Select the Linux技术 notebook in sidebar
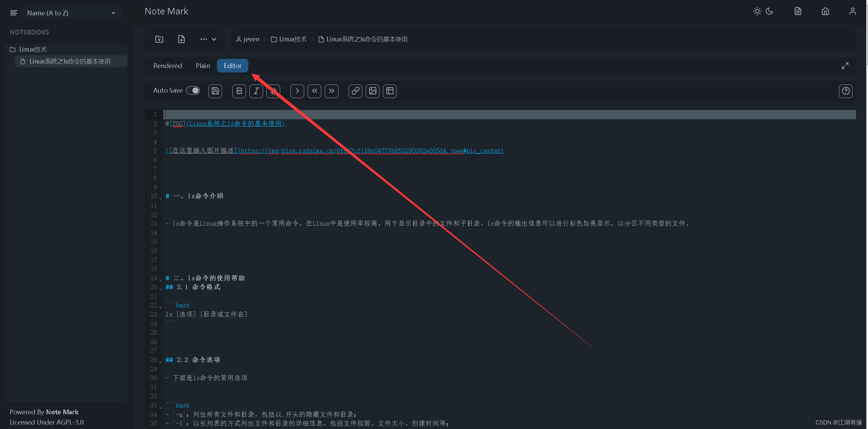Image resolution: width=868 pixels, height=429 pixels. pos(66,49)
